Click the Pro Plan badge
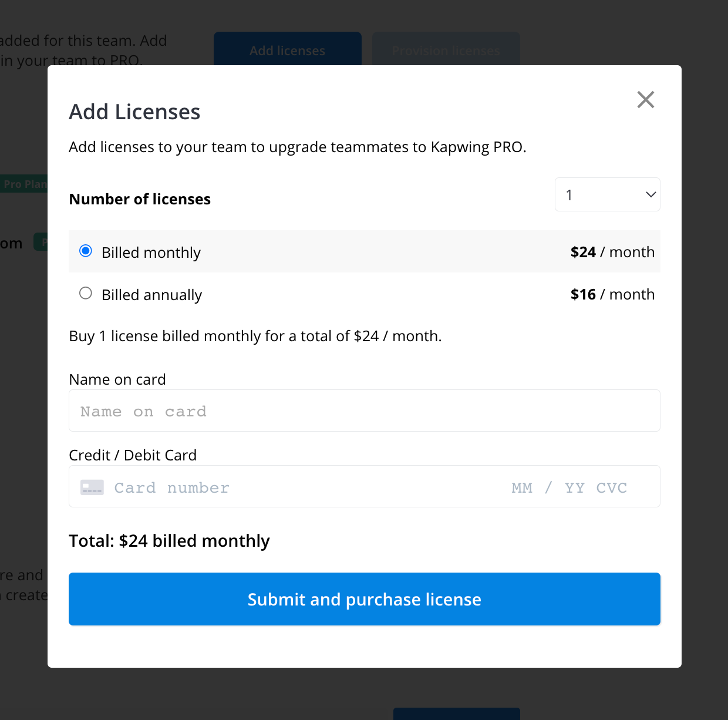The width and height of the screenshot is (728, 720). [x=25, y=184]
